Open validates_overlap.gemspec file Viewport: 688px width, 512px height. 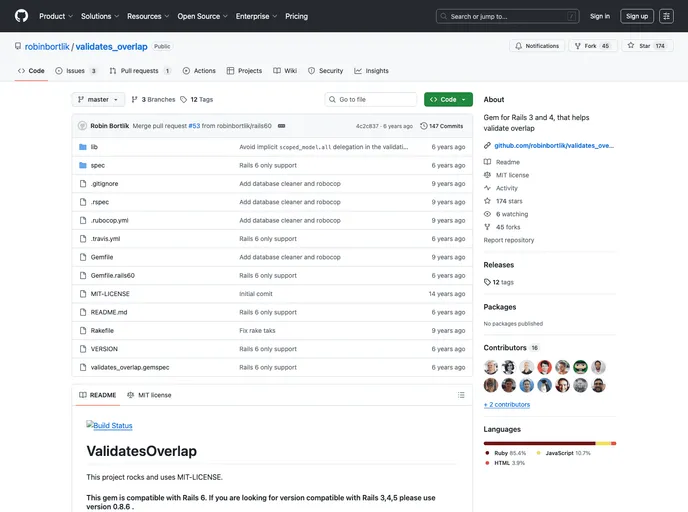click(x=130, y=367)
